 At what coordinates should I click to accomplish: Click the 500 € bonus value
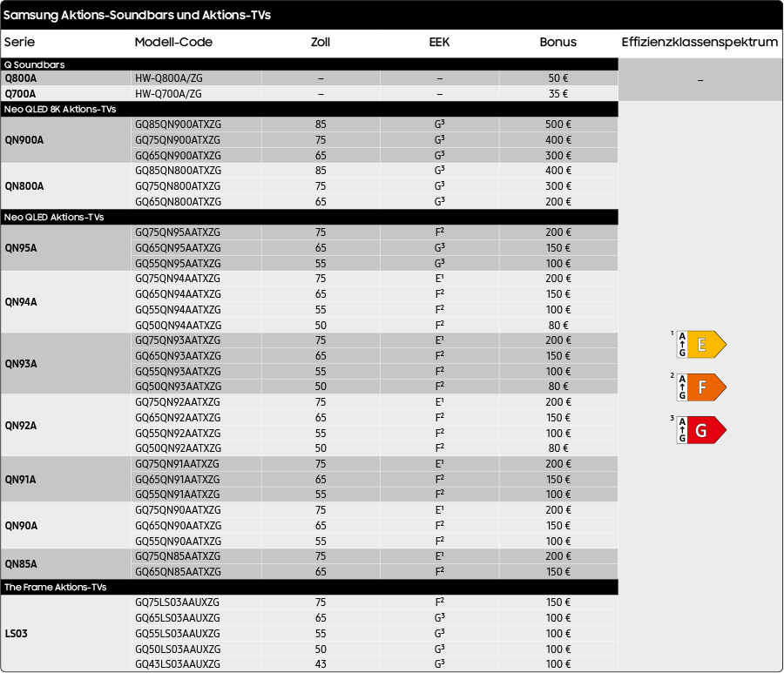tap(558, 125)
